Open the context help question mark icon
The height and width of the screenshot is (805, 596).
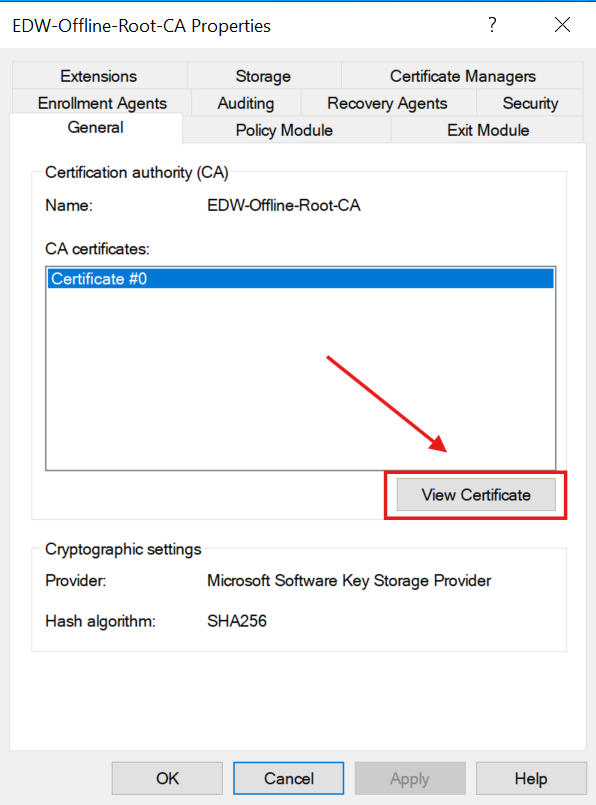tap(492, 26)
